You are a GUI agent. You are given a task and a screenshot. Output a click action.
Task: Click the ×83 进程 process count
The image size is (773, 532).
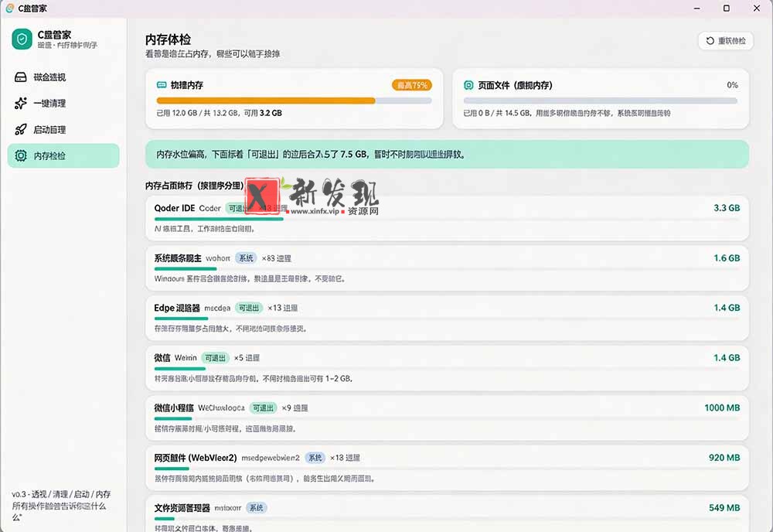pos(276,258)
